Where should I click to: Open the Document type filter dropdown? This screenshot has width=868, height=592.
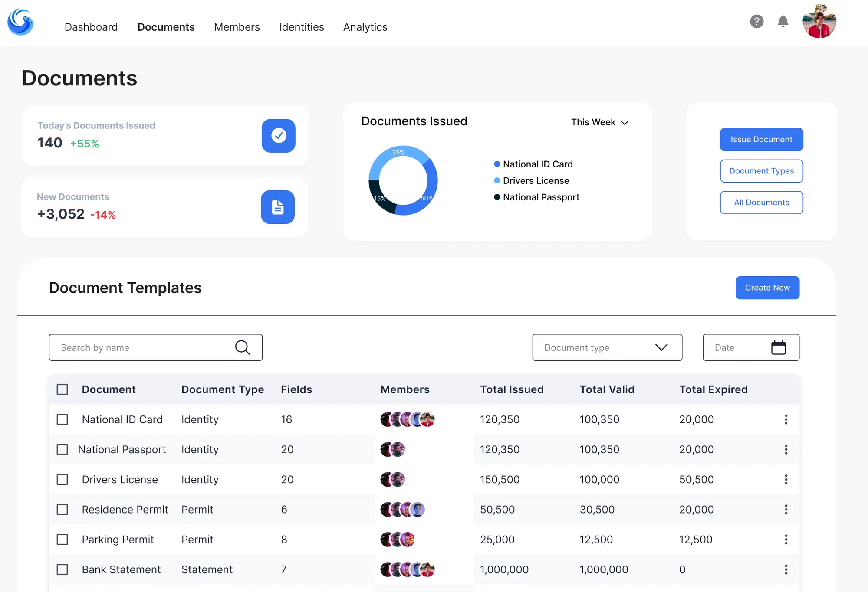point(607,347)
